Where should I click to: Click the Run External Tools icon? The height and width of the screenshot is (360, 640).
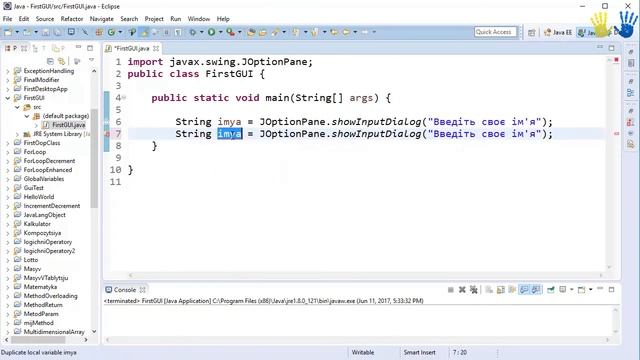[231, 32]
